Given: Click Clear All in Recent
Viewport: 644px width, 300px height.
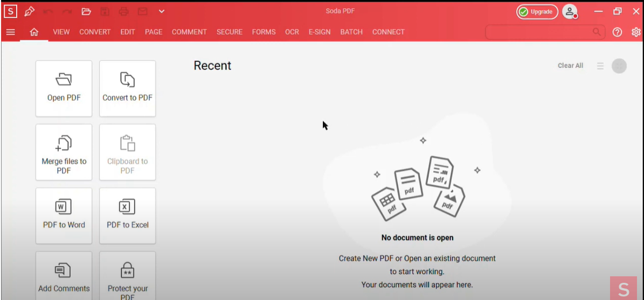Looking at the screenshot, I should (570, 66).
